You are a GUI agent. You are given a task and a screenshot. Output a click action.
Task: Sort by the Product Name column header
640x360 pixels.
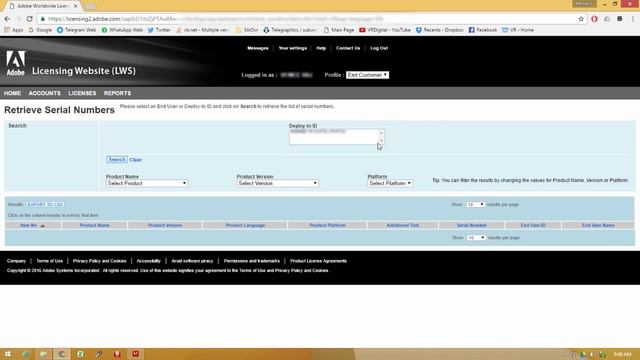click(x=94, y=225)
